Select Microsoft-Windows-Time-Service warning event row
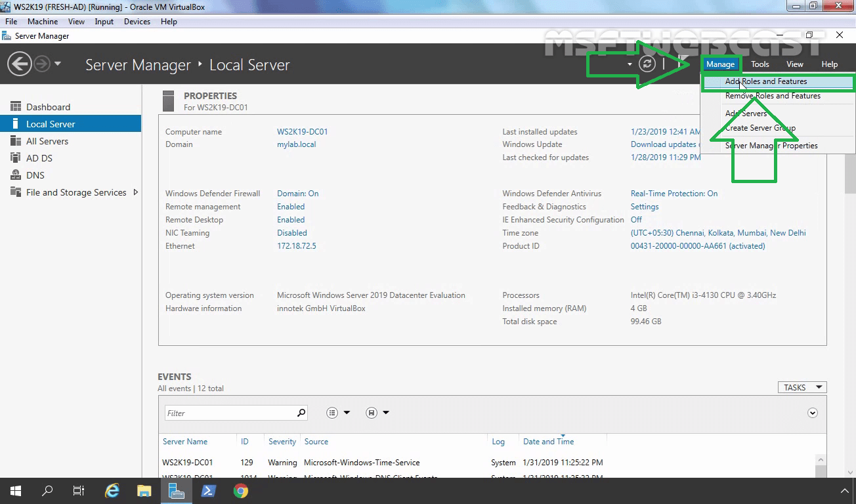 click(486, 463)
